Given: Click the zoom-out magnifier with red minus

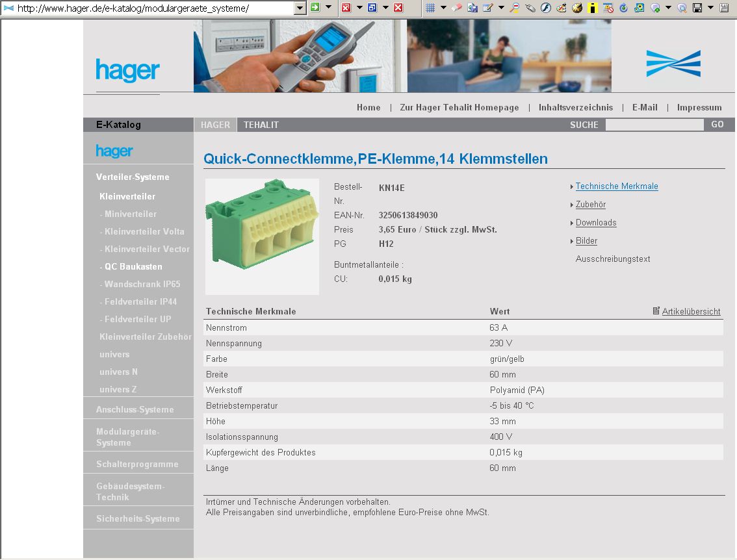Looking at the screenshot, I should (515, 8).
